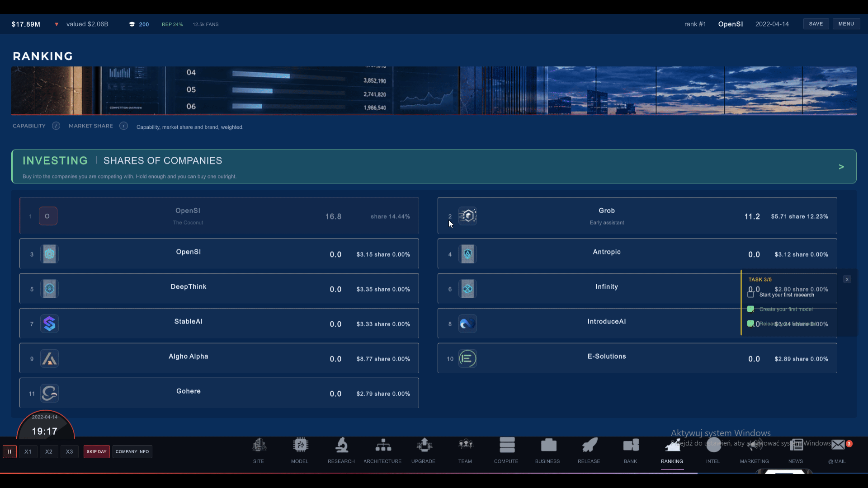Click the ranking banner image
The height and width of the screenshot is (488, 868).
(x=434, y=91)
